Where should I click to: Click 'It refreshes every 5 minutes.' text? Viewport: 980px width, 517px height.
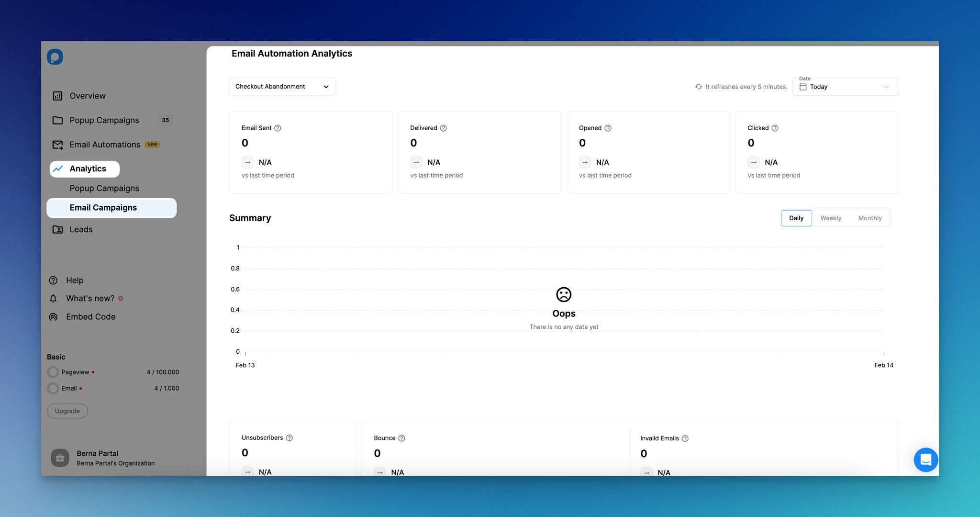pyautogui.click(x=746, y=87)
